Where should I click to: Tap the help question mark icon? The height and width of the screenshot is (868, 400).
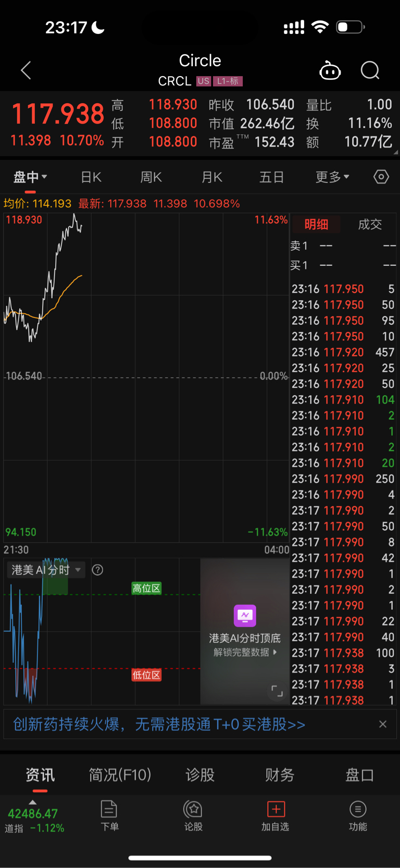coord(97,570)
